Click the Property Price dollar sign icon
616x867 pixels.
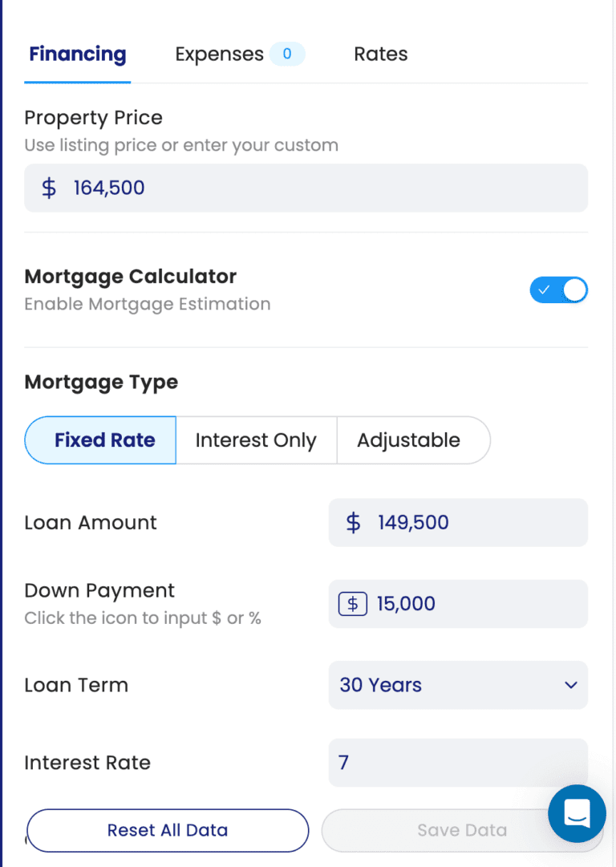[x=49, y=188]
